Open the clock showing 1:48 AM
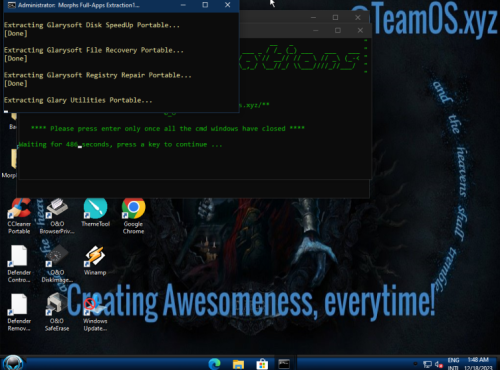500x370 pixels. (478, 364)
